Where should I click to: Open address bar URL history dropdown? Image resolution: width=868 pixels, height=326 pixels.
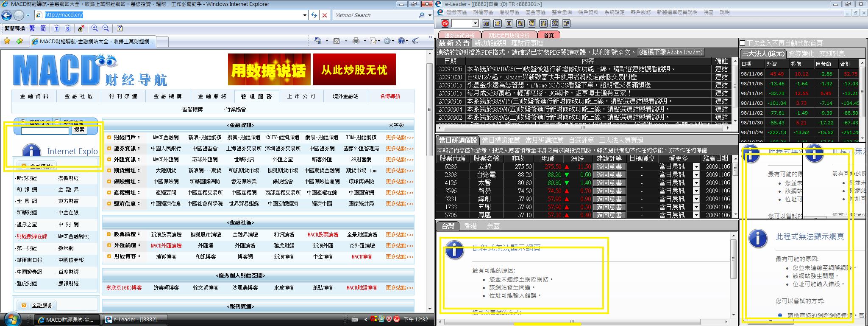tap(305, 15)
